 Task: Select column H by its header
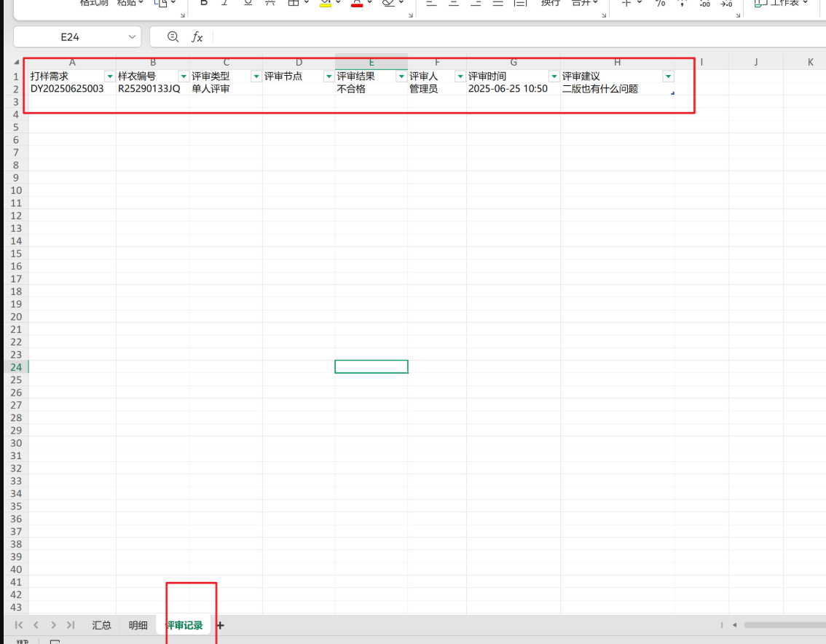617,63
